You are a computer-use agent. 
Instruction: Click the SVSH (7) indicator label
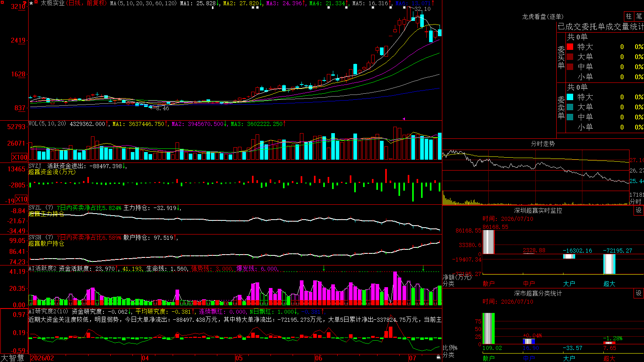click(41, 237)
